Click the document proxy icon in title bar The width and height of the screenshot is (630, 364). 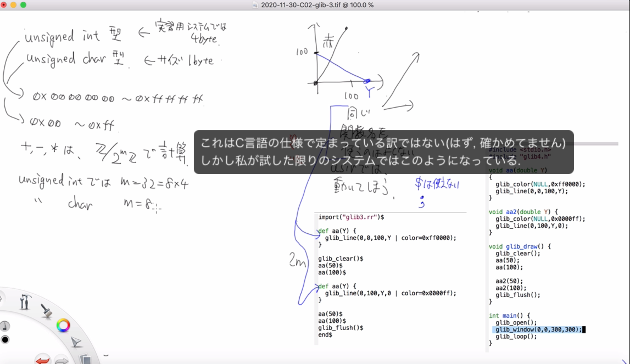(x=255, y=5)
